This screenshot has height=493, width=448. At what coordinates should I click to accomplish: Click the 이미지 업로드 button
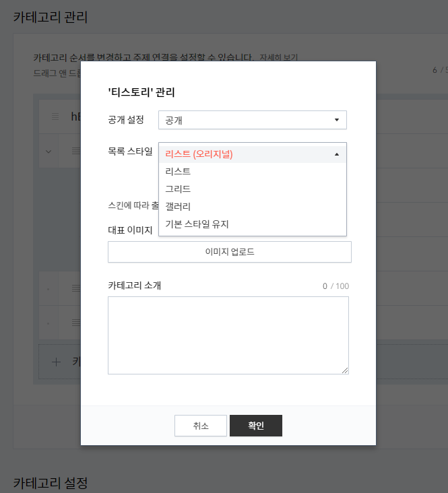tap(230, 252)
